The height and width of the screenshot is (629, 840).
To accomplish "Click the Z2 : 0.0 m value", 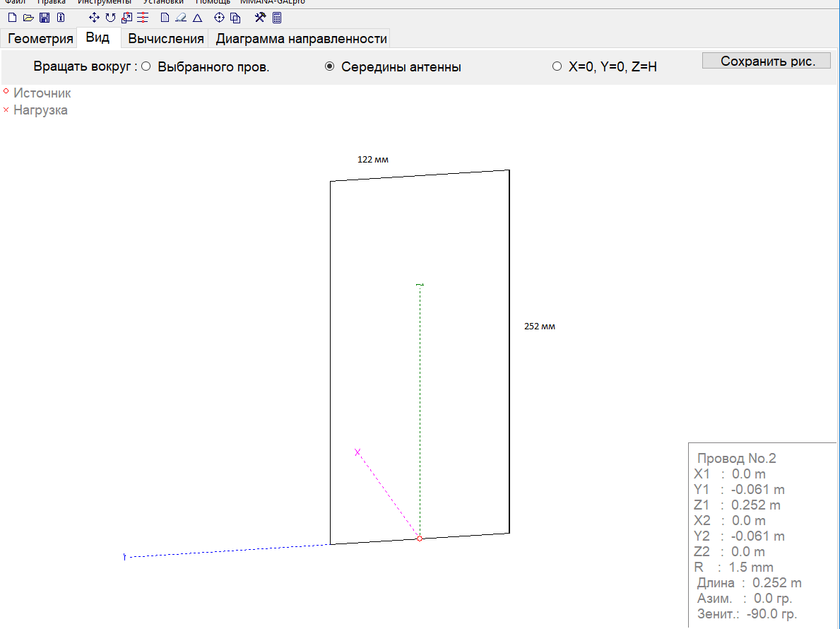I will tap(730, 551).
